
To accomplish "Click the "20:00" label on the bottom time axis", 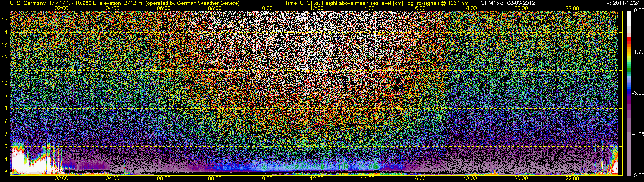I will point(521,179).
